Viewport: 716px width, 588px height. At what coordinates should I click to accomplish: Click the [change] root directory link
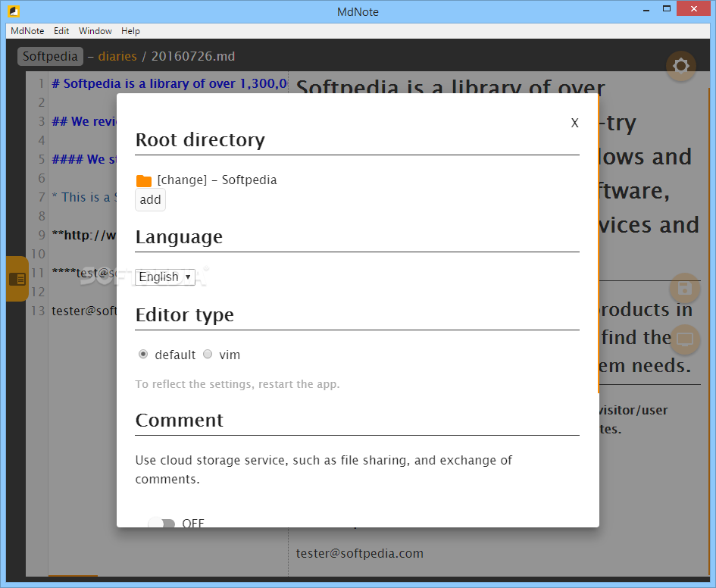(182, 180)
